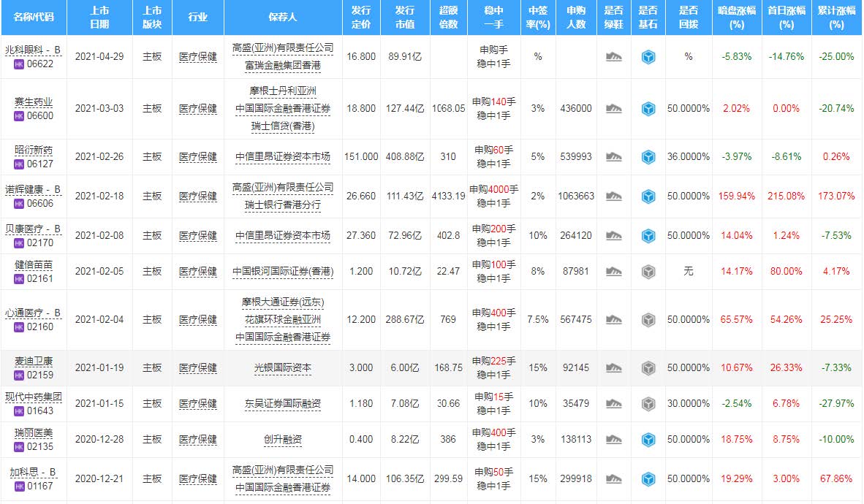This screenshot has height=504, width=864.
Task: Open sponsor link 创升融资
Action: [283, 440]
